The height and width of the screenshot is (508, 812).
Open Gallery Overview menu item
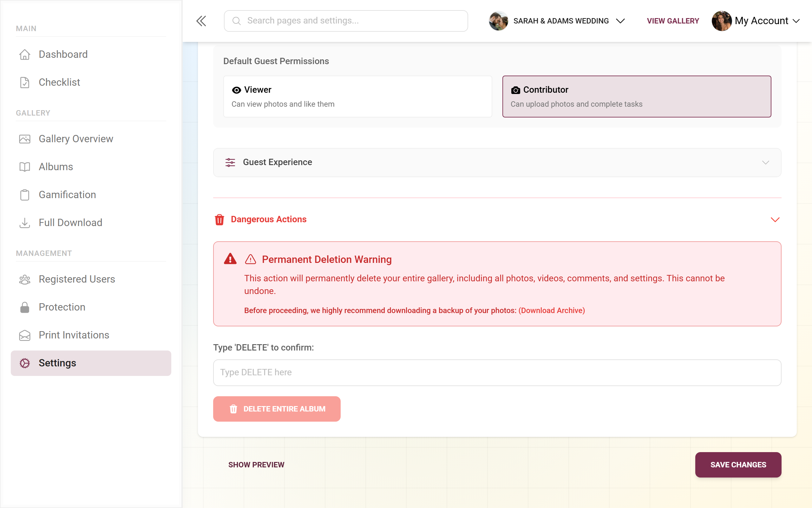[x=91, y=139]
